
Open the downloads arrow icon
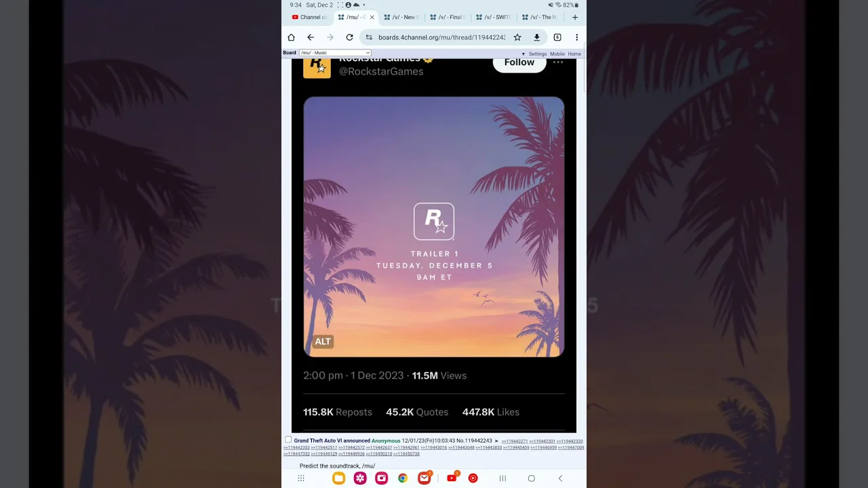(536, 37)
